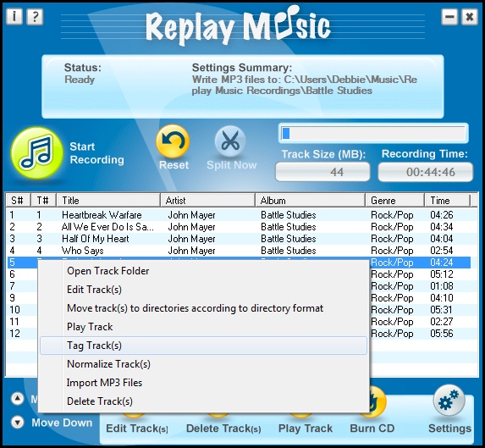This screenshot has height=448, width=485.
Task: Click the Split Now scissors icon
Action: click(x=230, y=141)
